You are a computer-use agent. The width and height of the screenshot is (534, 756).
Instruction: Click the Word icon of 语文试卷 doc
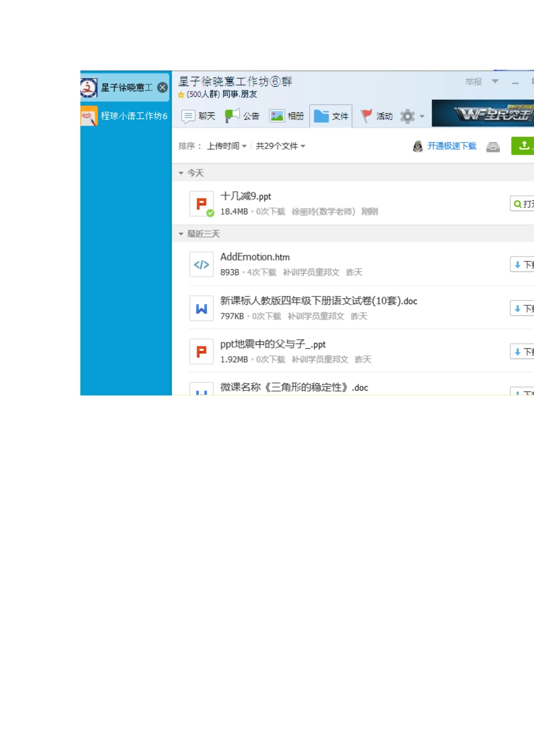201,308
